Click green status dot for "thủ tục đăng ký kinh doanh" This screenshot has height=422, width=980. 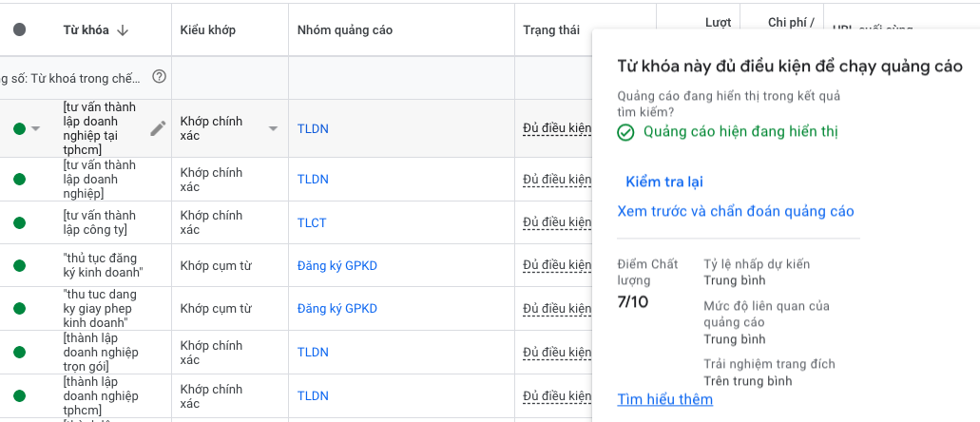pos(19,266)
